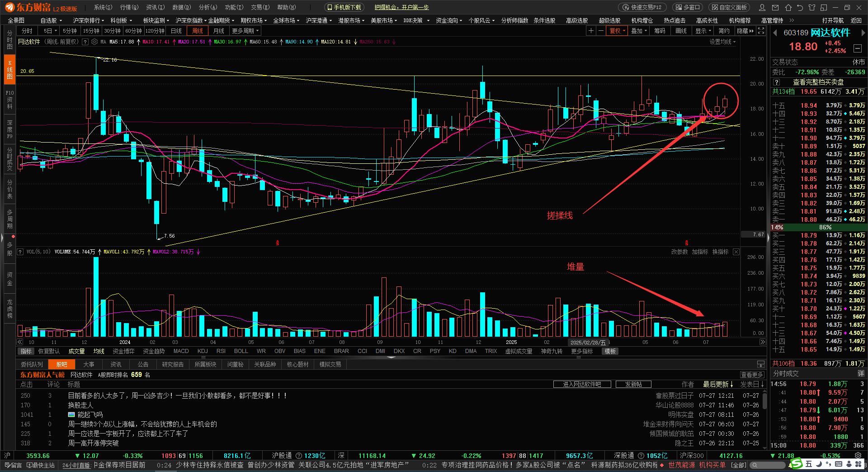
Task: Open the 自选股 dropdown menu
Action: tap(51, 20)
